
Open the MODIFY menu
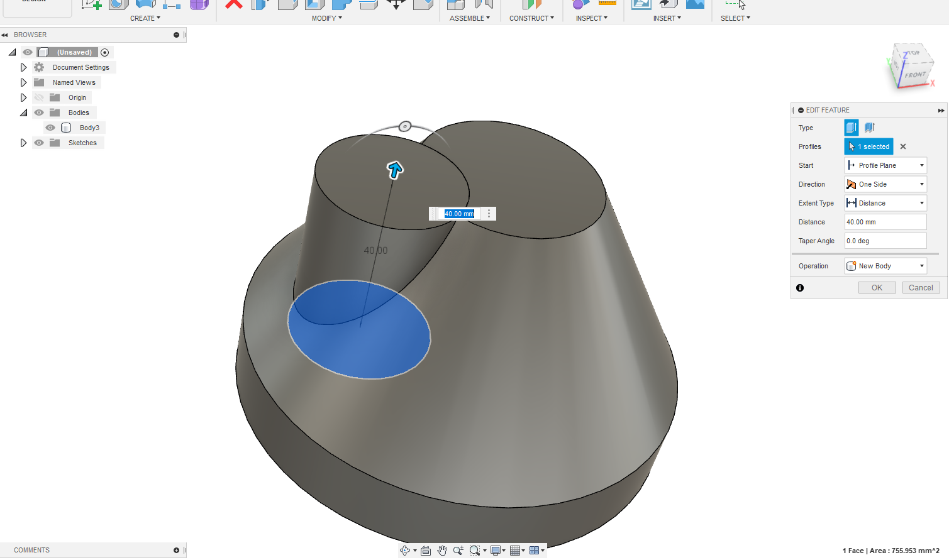pyautogui.click(x=326, y=18)
